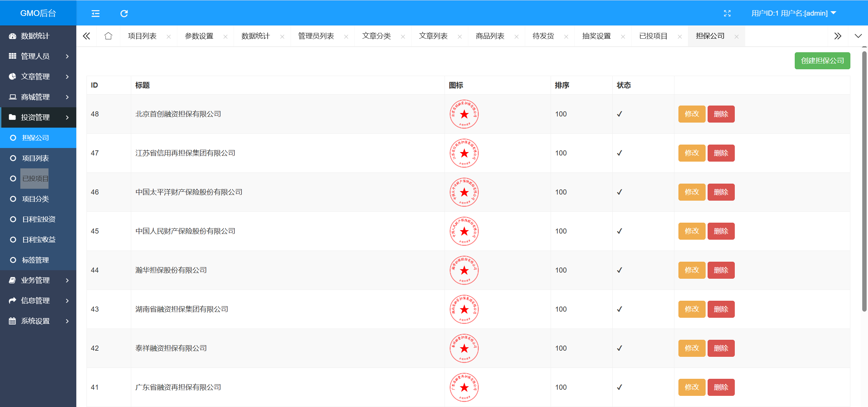This screenshot has width=868, height=407.
Task: Select 项目分类 sidebar submenu item
Action: [35, 199]
